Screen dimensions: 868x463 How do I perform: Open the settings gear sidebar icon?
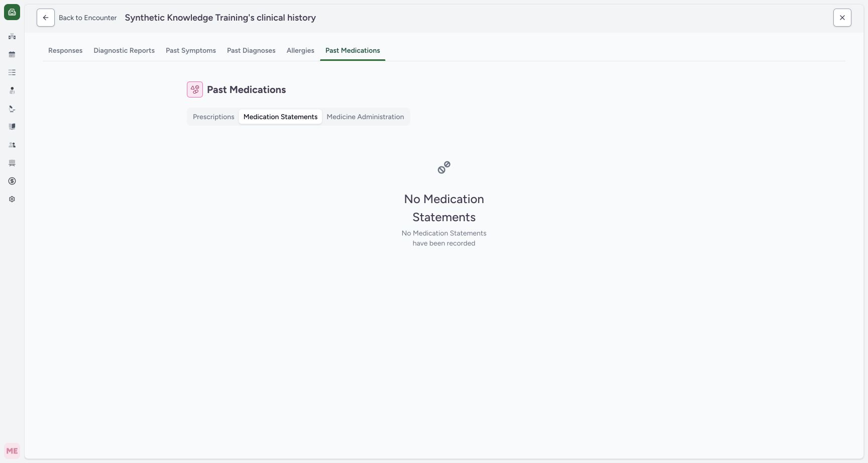(x=12, y=199)
